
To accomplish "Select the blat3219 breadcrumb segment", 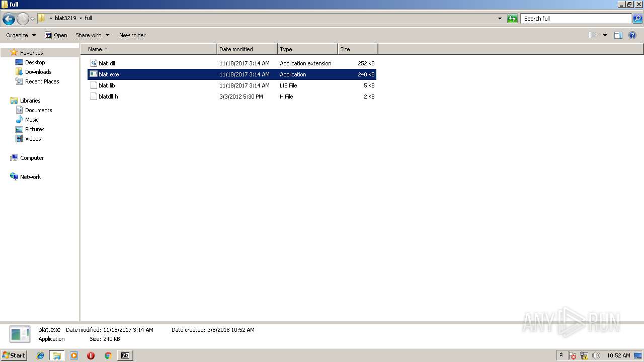I will pyautogui.click(x=65, y=18).
